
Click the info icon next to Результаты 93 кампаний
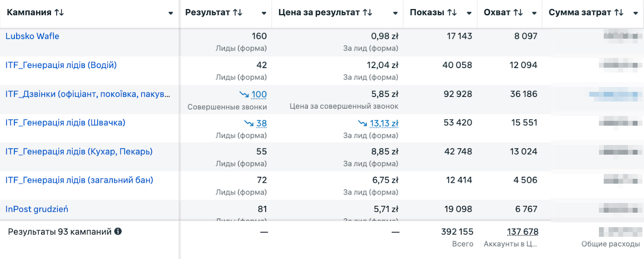(117, 231)
